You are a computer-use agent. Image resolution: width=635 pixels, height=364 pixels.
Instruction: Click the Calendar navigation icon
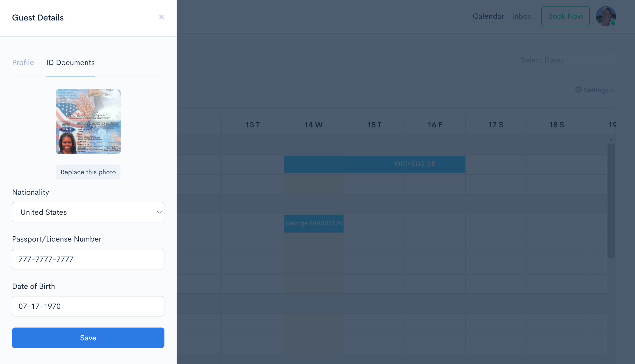[x=488, y=16]
